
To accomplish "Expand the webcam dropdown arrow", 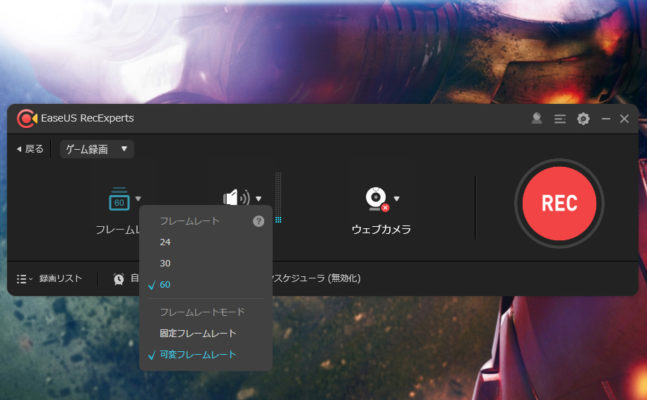I will pyautogui.click(x=397, y=199).
